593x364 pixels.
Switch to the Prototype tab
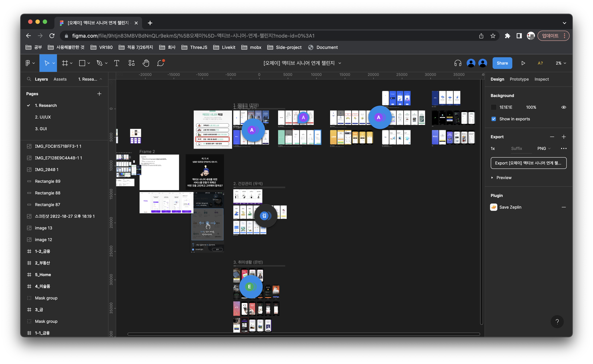[519, 79]
